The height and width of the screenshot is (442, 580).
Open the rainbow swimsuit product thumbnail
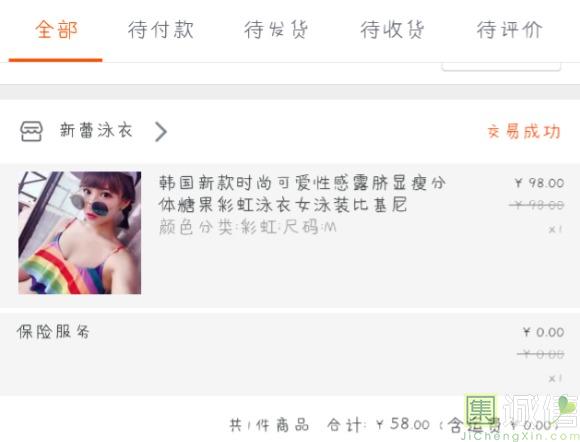tap(80, 233)
